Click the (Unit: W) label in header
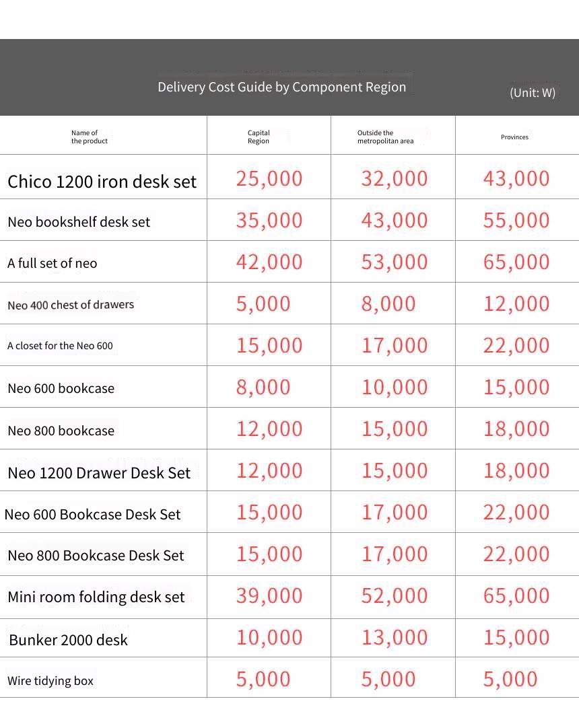Image resolution: width=579 pixels, height=728 pixels. tap(533, 92)
